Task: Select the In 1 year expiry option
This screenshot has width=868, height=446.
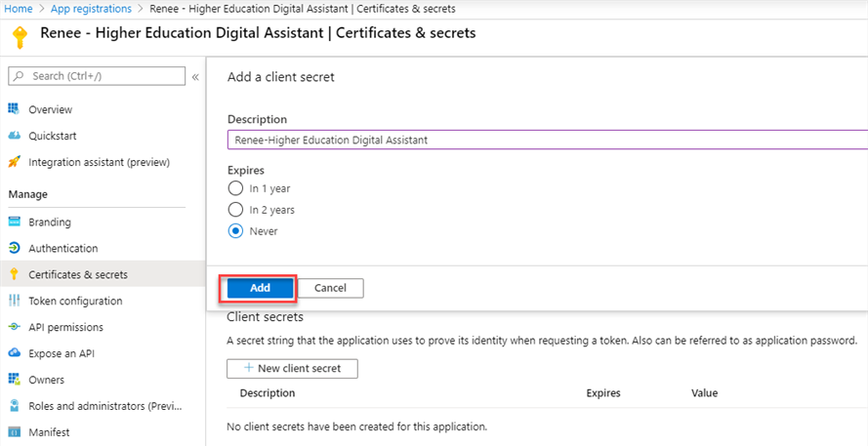Action: pos(235,188)
